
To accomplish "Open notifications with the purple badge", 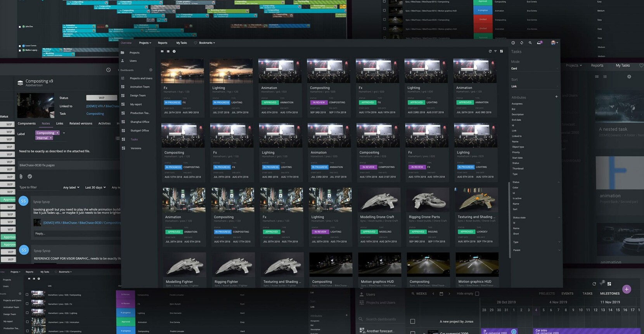I will tap(539, 43).
